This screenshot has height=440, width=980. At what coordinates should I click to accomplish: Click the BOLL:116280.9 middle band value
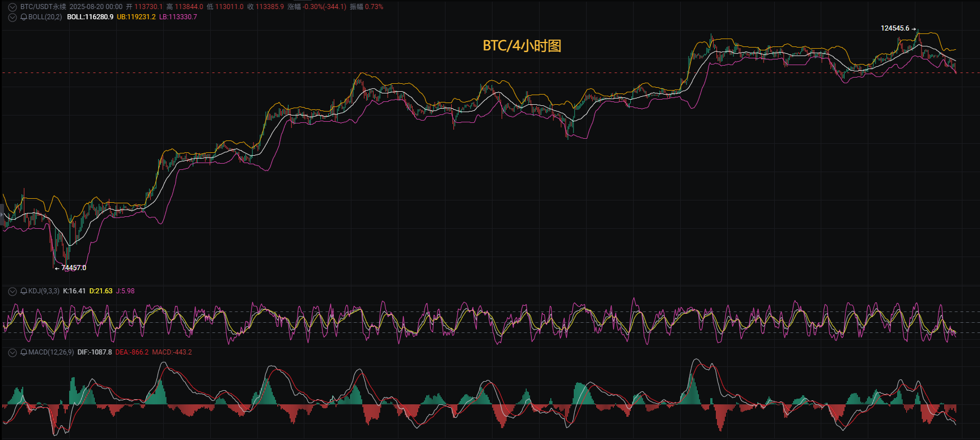click(90, 17)
